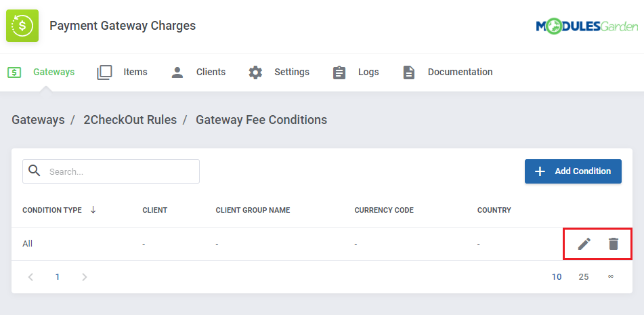The image size is (644, 315).
Task: Click the Documentation file icon
Action: pyautogui.click(x=408, y=72)
